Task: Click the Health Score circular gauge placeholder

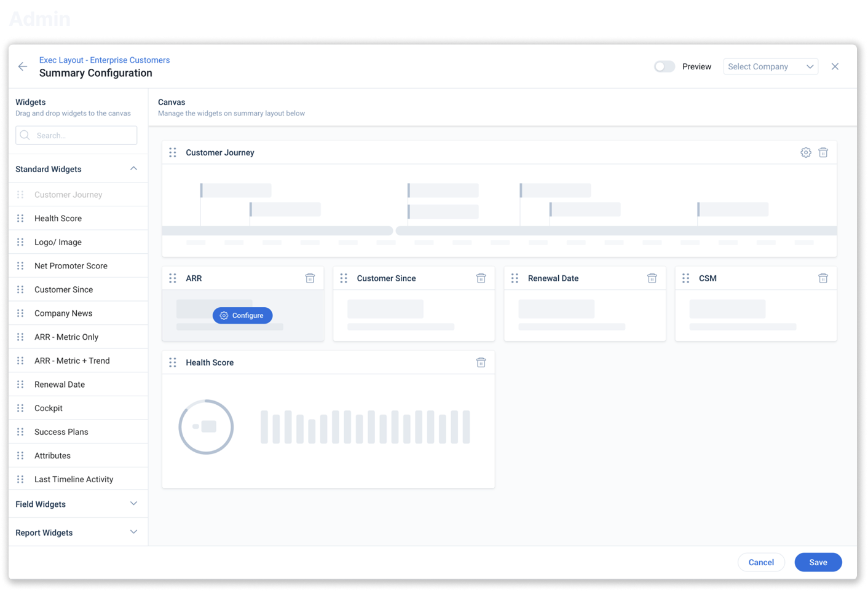Action: click(x=206, y=427)
